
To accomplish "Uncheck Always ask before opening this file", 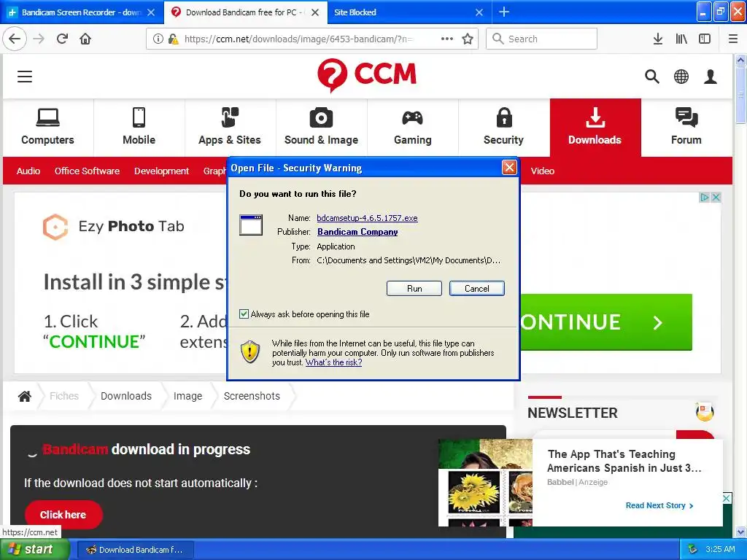I will [244, 314].
